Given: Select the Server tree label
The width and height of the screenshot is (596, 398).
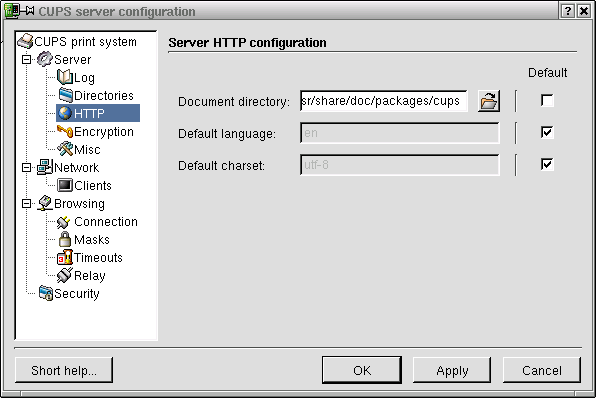Looking at the screenshot, I should (x=73, y=60).
